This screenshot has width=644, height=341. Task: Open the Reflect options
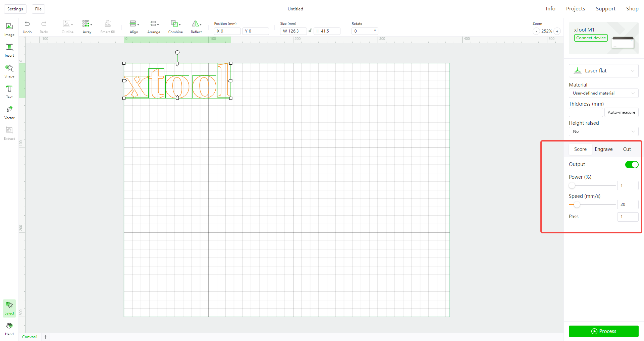(x=196, y=27)
